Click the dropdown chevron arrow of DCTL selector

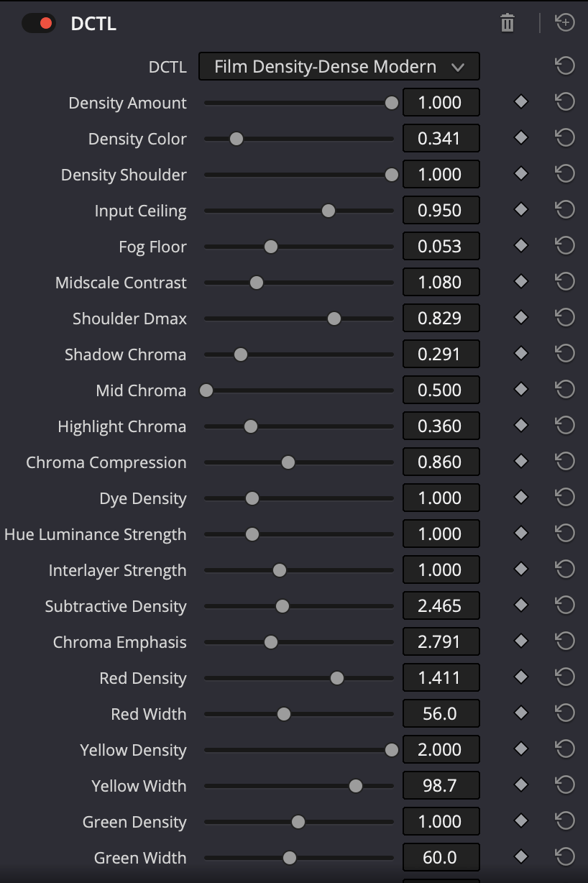(x=458, y=67)
